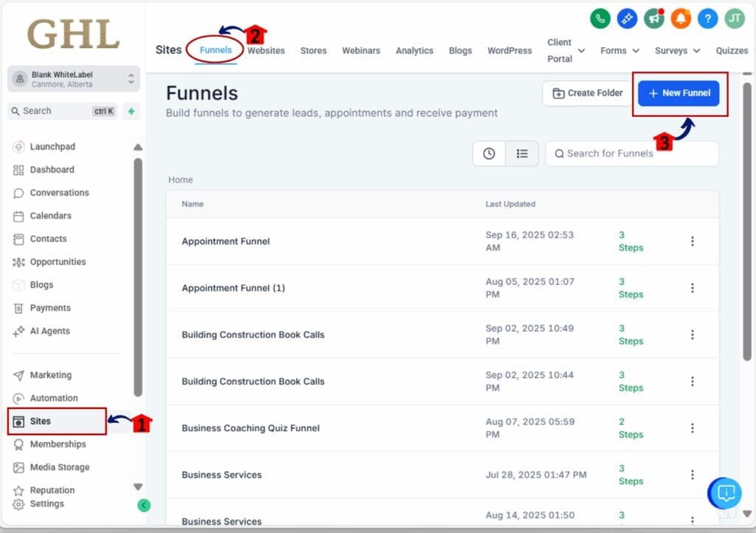Screen dimensions: 756x533
Task: Click the Search for Funnels field
Action: click(631, 154)
